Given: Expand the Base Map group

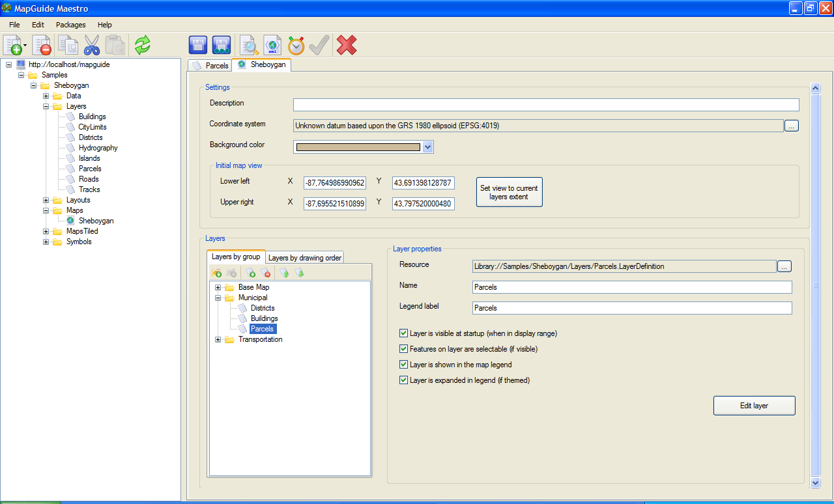Looking at the screenshot, I should (x=218, y=287).
